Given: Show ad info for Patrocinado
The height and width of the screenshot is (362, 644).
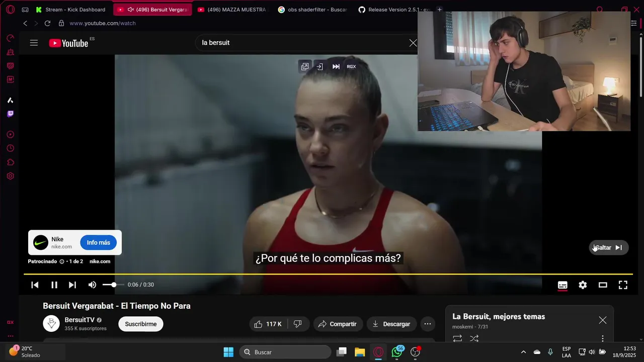Looking at the screenshot, I should (61, 261).
